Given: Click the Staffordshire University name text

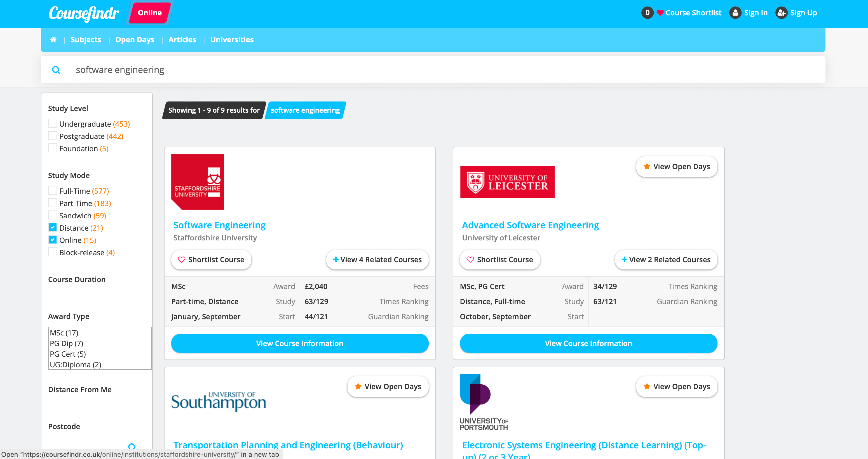Looking at the screenshot, I should tap(215, 238).
